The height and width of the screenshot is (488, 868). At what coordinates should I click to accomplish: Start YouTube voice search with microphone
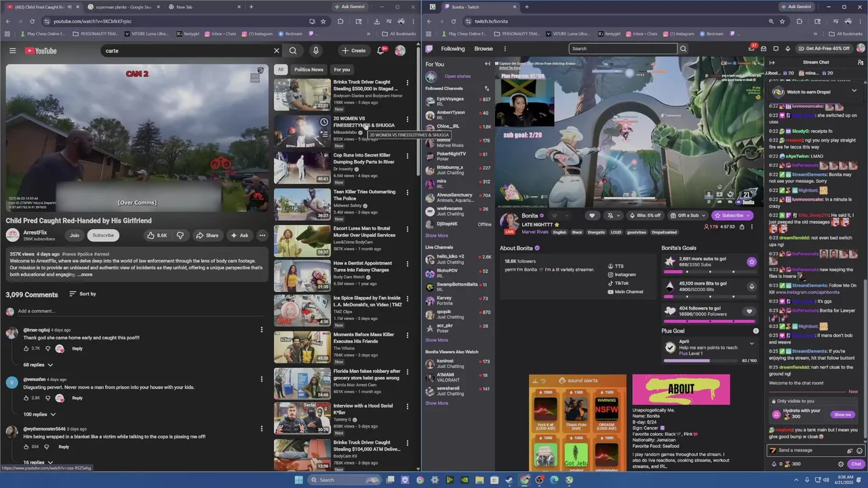(315, 51)
